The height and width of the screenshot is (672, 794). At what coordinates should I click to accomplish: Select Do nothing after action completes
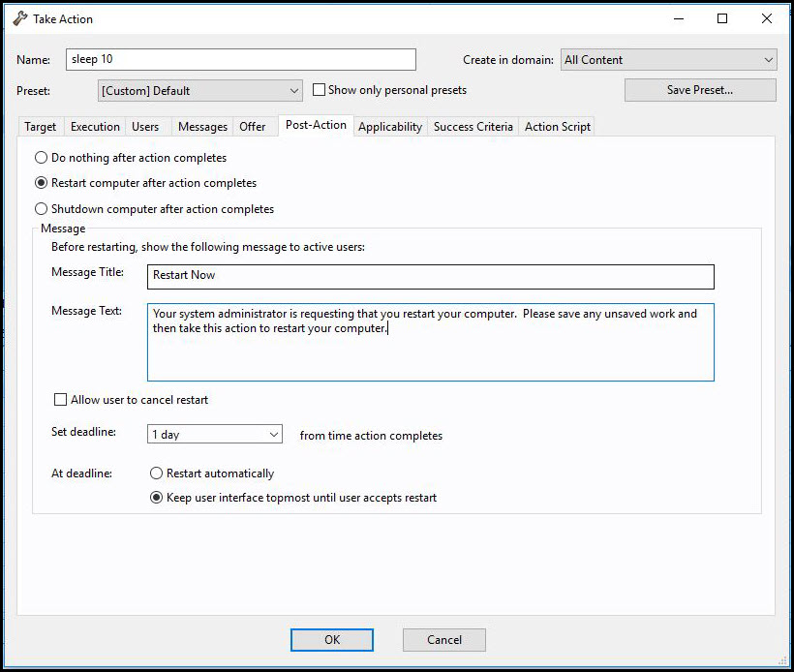tap(41, 157)
